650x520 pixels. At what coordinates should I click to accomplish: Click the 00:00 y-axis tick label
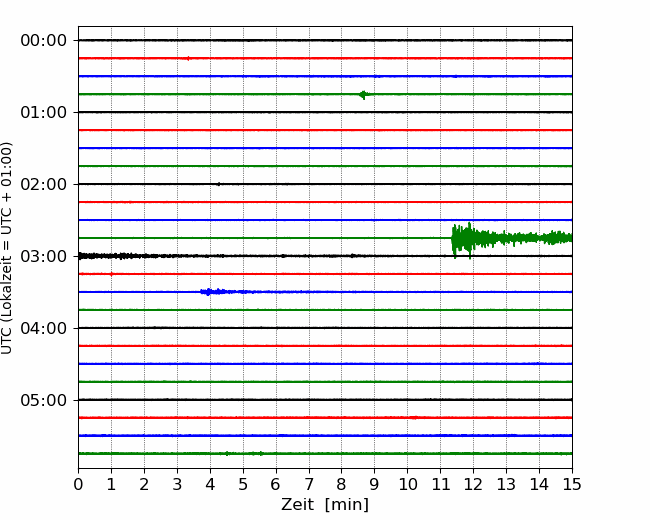43,40
